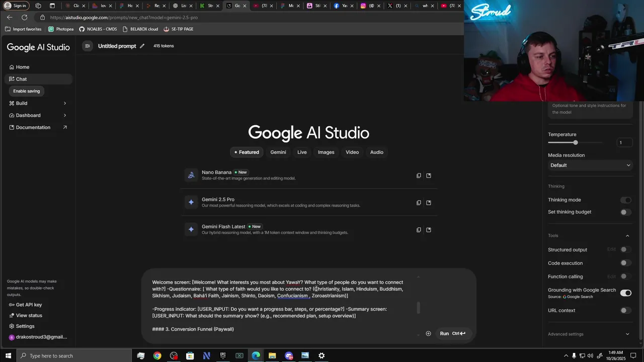This screenshot has height=362, width=644.
Task: Go back with the browser arrow
Action: 10,17
